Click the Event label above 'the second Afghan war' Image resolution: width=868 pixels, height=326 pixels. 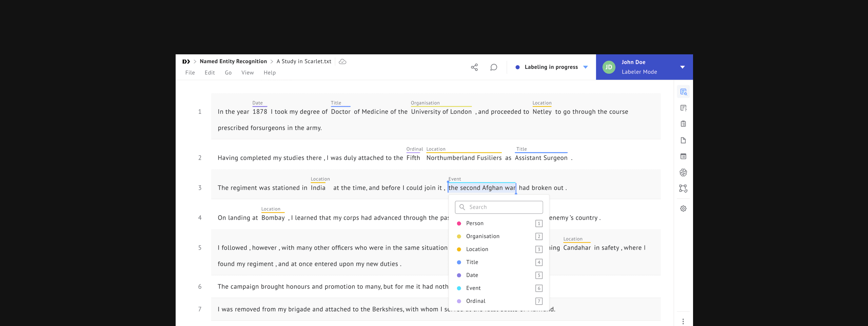pos(455,179)
